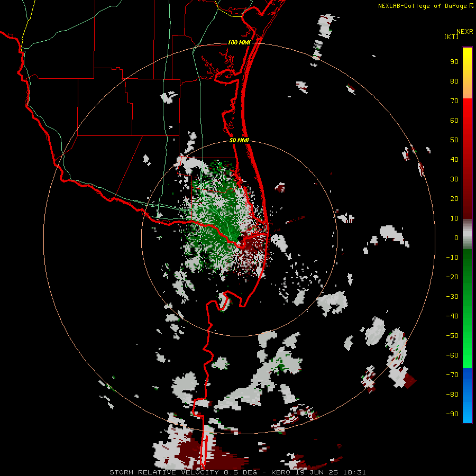Click the NEXR label above the legend
This screenshot has width=476, height=476.
(465, 32)
